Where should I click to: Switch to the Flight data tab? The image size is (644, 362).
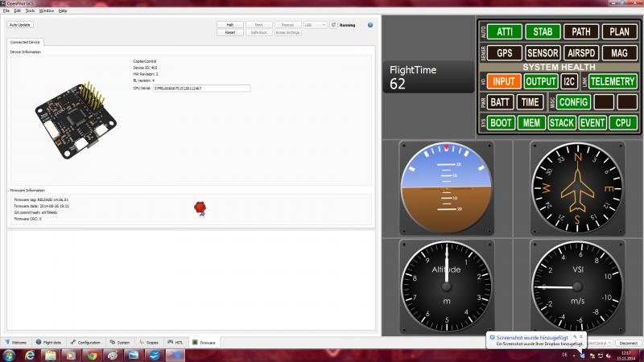pos(48,343)
